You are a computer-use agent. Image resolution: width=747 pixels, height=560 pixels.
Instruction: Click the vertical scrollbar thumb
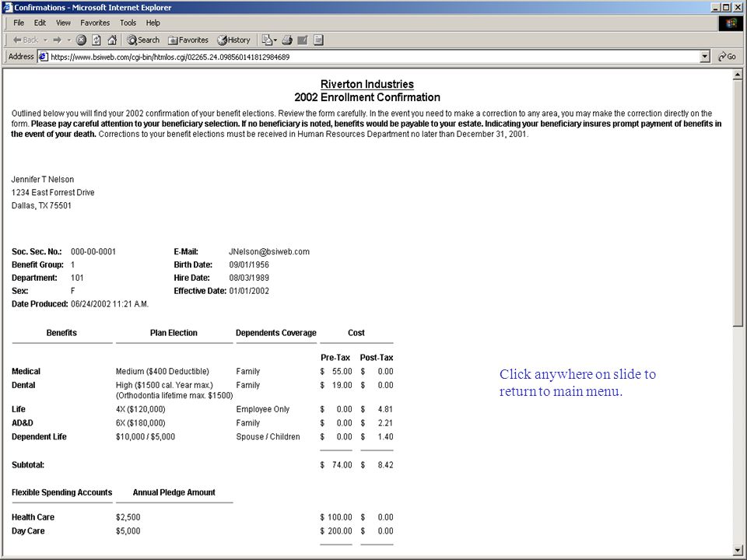(738, 203)
